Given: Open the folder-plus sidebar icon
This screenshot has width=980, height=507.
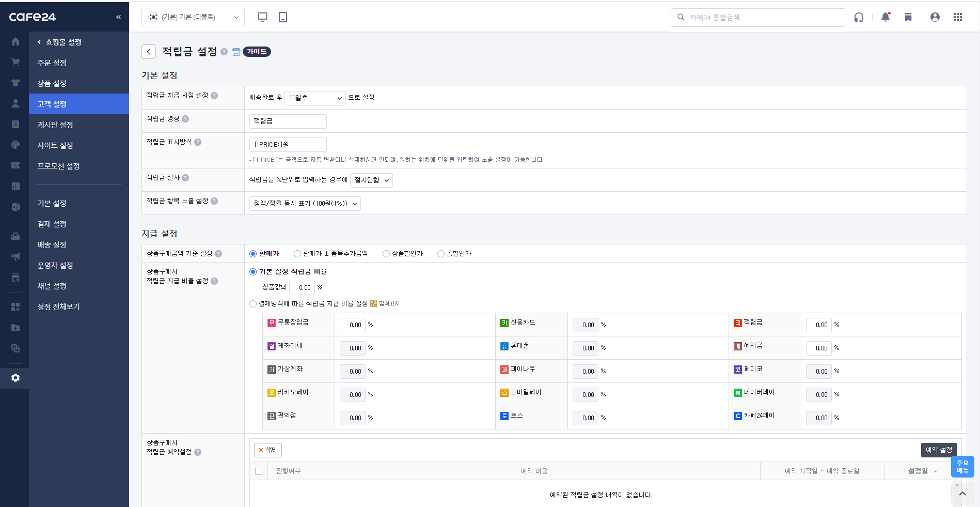Looking at the screenshot, I should click(15, 328).
